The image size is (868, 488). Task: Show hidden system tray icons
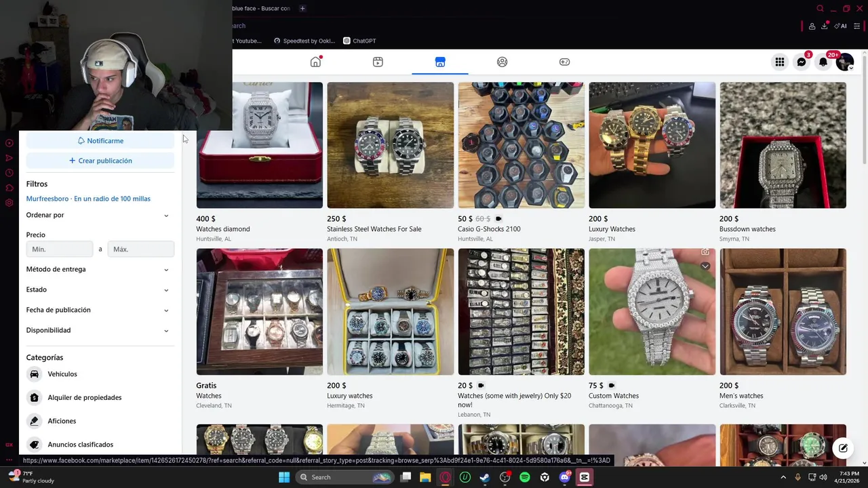point(783,477)
